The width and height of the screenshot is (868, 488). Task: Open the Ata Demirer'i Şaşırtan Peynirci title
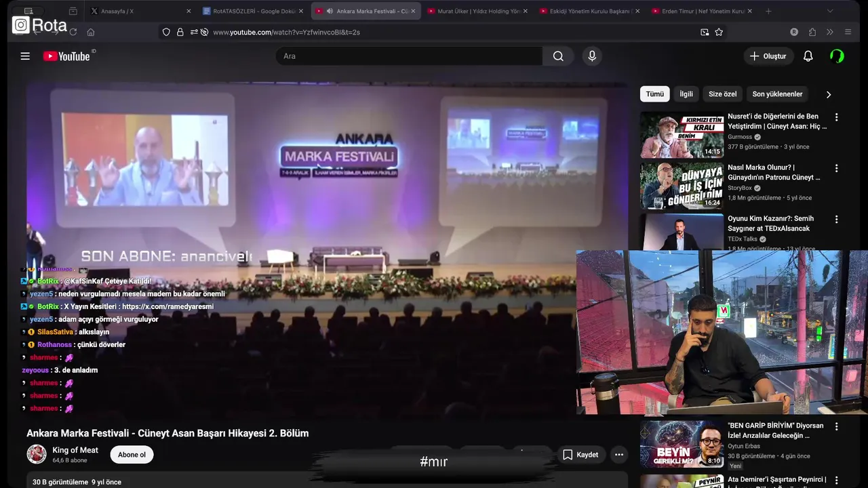777,480
